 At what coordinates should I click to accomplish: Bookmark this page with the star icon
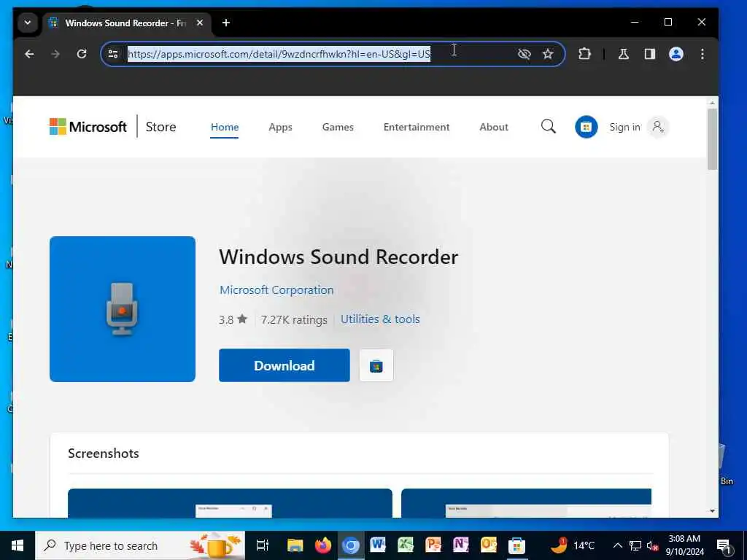[548, 54]
